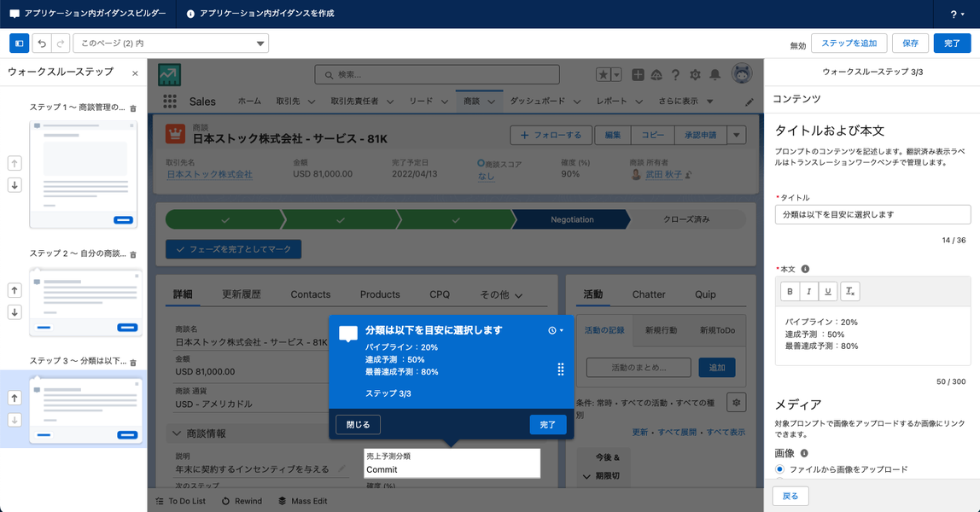This screenshot has height=512, width=980.
Task: Switch to the Quip tab
Action: (705, 294)
